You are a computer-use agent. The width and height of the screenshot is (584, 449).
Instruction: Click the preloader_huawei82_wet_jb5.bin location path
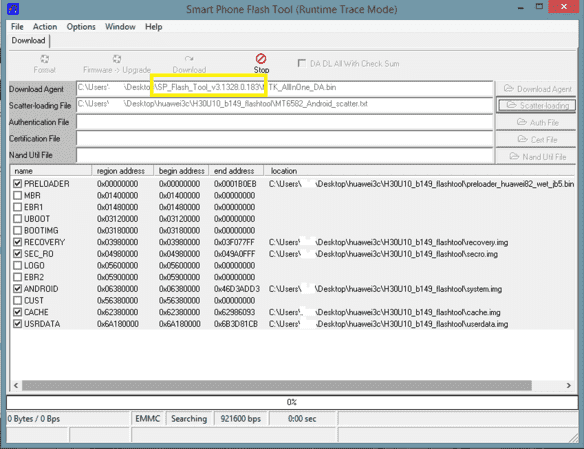(x=421, y=184)
